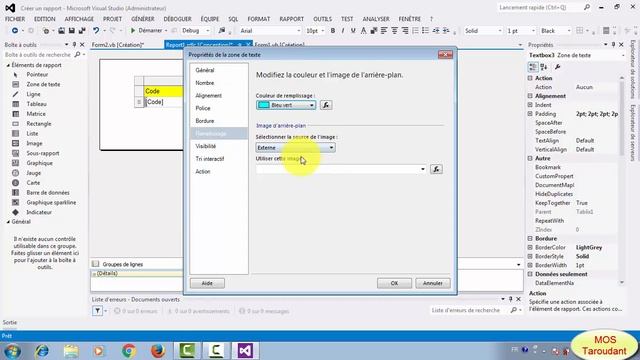640x360 pixels.
Task: Select the Graphique toolbox item
Action: [x=40, y=163]
